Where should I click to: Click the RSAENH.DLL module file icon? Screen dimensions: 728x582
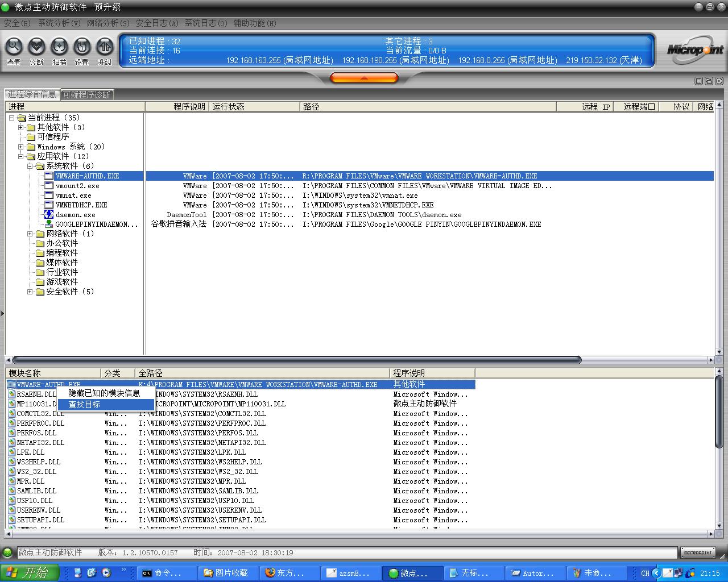click(x=12, y=394)
